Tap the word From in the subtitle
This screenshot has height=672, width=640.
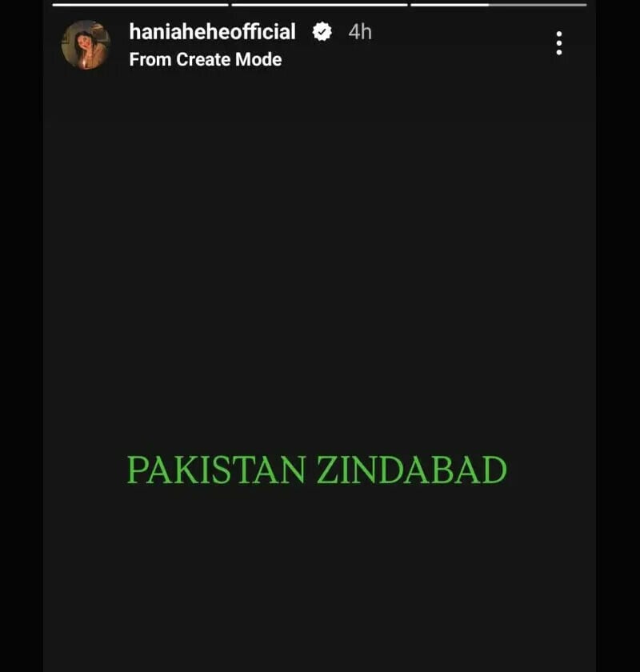tap(150, 59)
